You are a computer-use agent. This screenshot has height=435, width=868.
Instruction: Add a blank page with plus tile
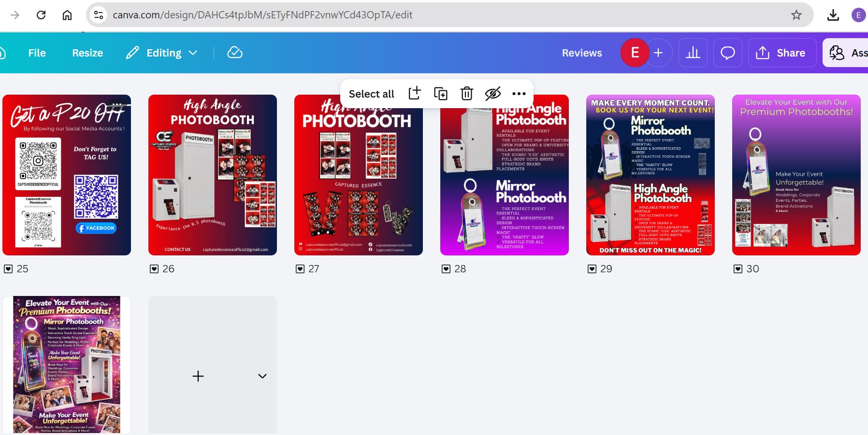[198, 376]
